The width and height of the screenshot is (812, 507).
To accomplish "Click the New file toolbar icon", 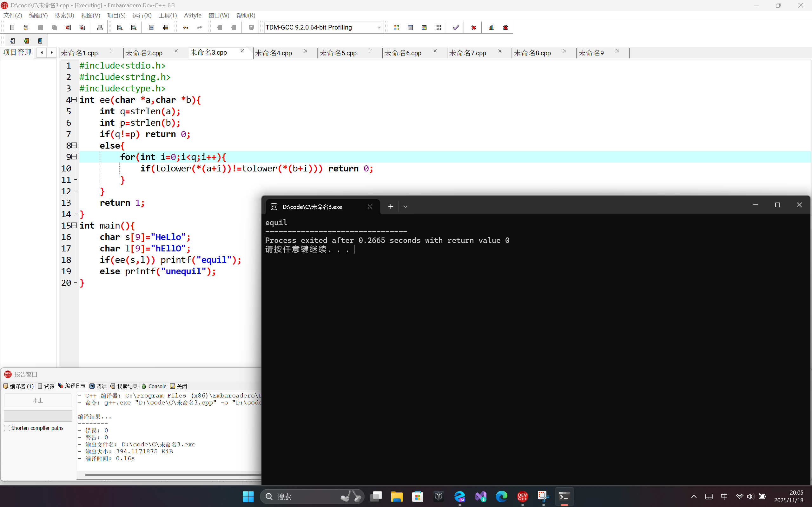I will pyautogui.click(x=12, y=28).
